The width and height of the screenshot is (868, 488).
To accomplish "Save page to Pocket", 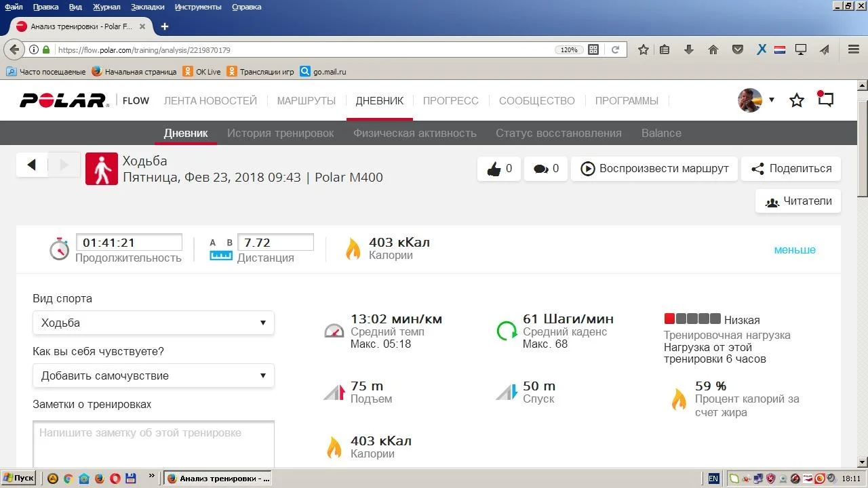I will 738,49.
